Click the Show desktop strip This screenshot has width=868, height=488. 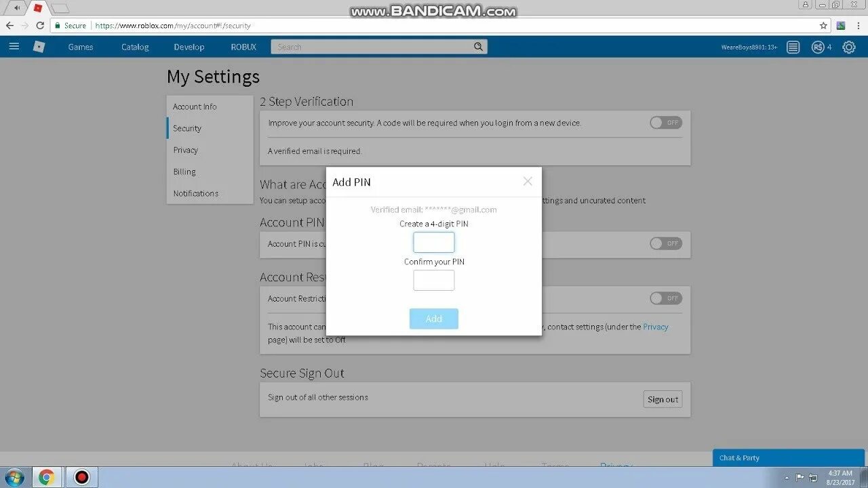[x=864, y=477]
